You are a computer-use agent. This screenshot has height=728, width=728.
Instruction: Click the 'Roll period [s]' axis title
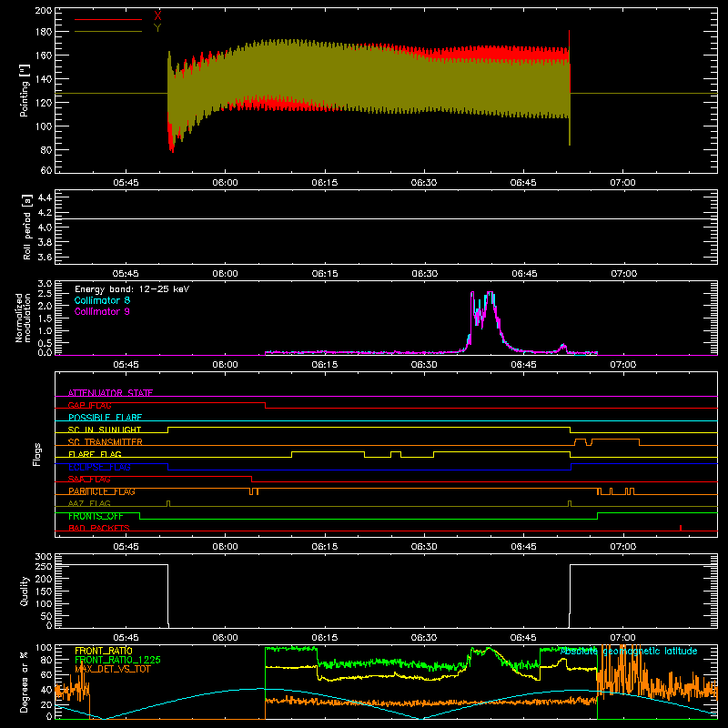click(x=27, y=227)
